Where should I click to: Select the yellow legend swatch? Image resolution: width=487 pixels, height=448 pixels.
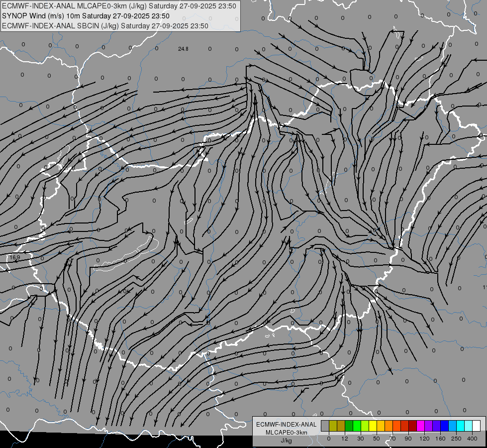[373, 426]
